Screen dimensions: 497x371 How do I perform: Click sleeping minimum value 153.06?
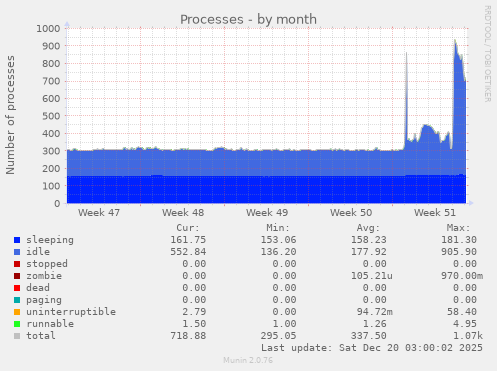278,240
